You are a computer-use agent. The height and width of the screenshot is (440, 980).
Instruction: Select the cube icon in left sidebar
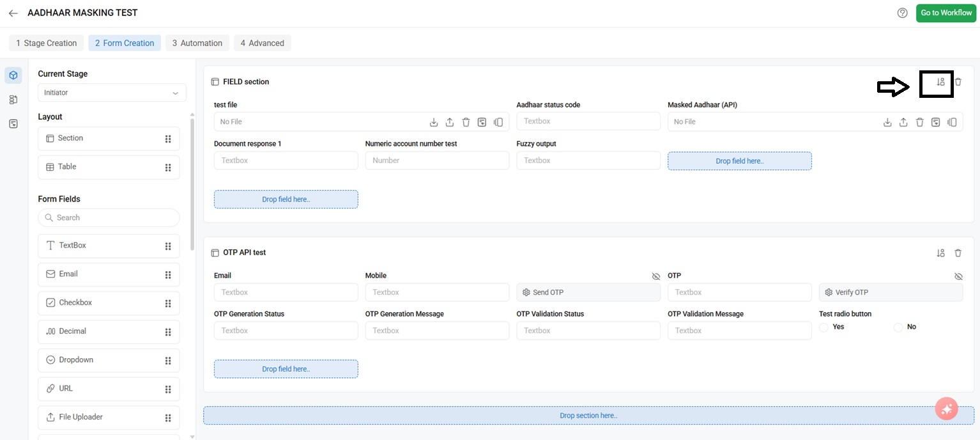coord(13,75)
